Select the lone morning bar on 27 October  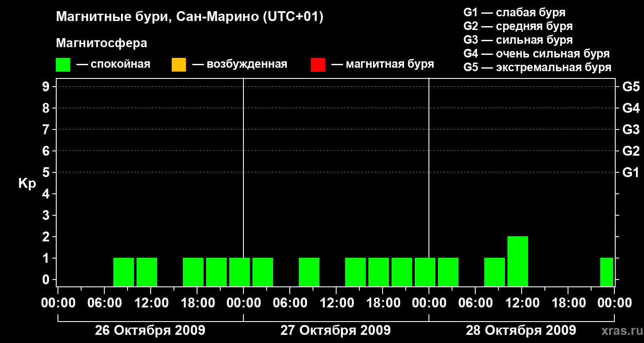309,272
